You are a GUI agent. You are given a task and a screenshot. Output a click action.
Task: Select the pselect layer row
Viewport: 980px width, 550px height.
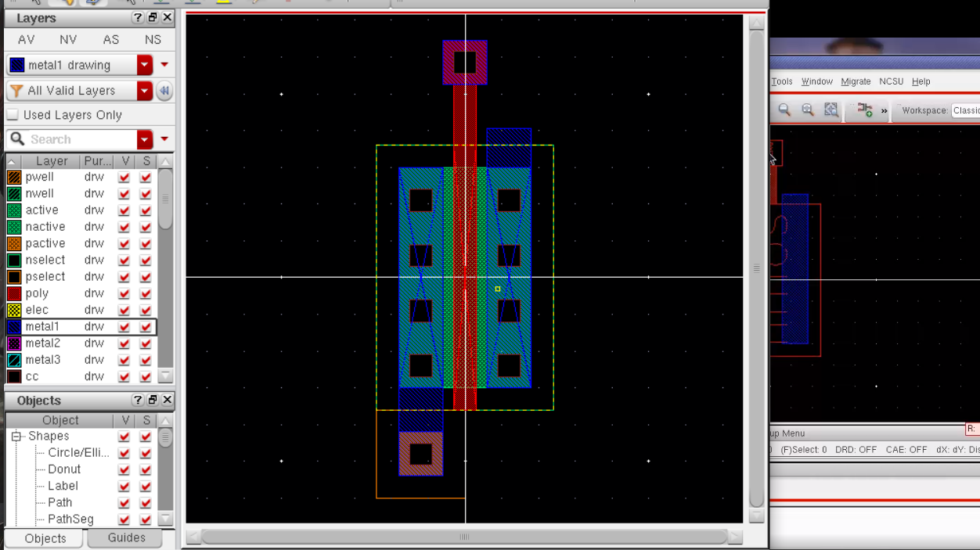click(x=81, y=276)
